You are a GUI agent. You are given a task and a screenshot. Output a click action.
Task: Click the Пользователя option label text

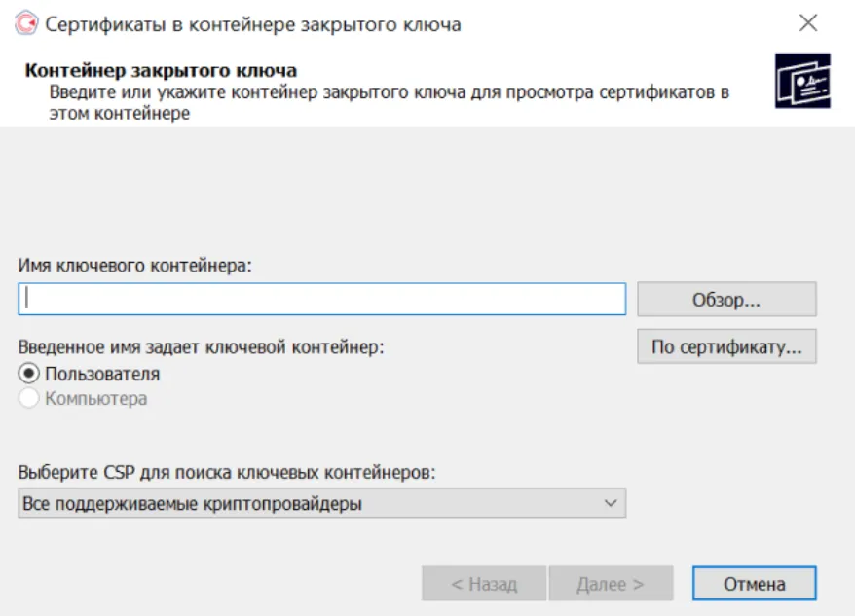102,374
